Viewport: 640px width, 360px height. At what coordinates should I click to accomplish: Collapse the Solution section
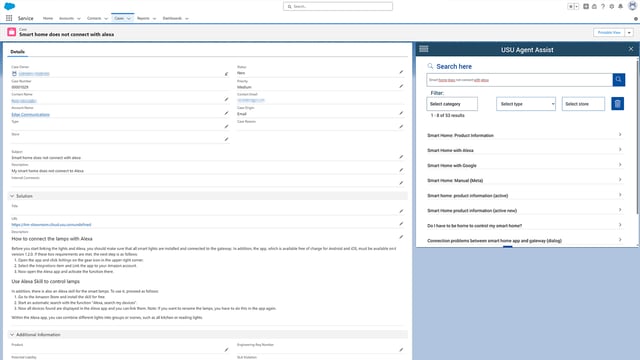click(x=12, y=196)
